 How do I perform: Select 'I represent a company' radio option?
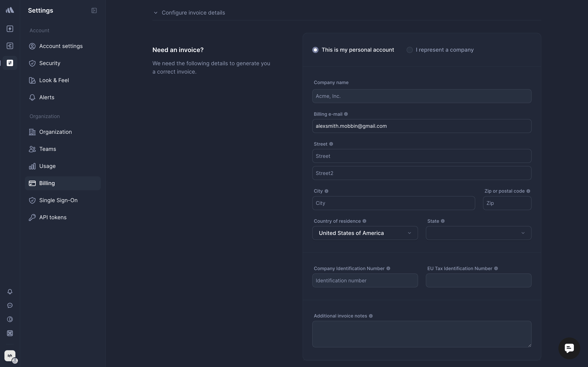(x=409, y=50)
